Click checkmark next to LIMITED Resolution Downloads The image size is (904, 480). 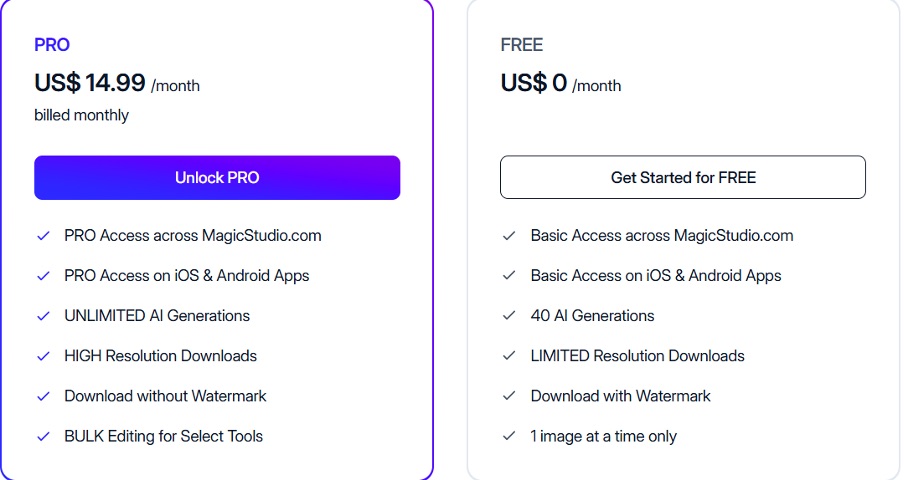[510, 356]
